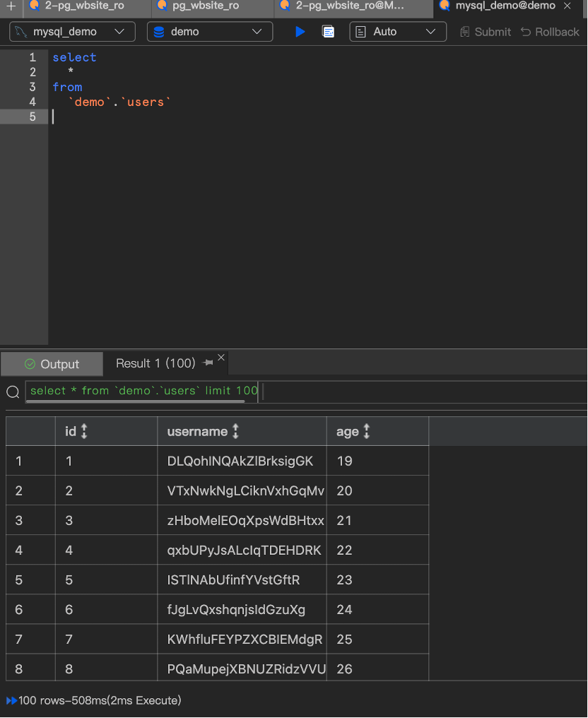Click the Rollback button

pos(550,32)
